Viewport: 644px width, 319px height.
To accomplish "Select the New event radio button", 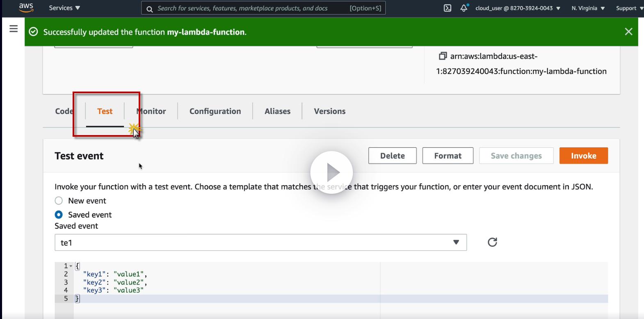I will pos(59,201).
